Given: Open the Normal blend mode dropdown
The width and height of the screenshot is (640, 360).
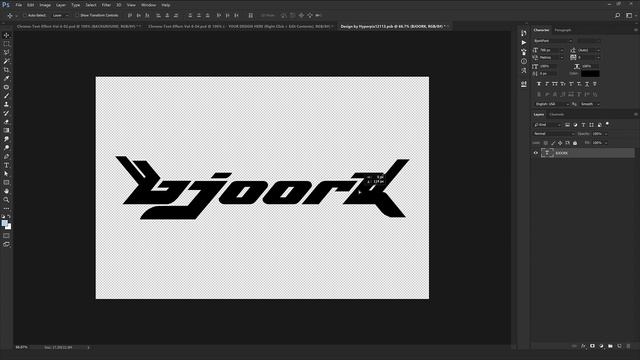Looking at the screenshot, I should click(554, 133).
